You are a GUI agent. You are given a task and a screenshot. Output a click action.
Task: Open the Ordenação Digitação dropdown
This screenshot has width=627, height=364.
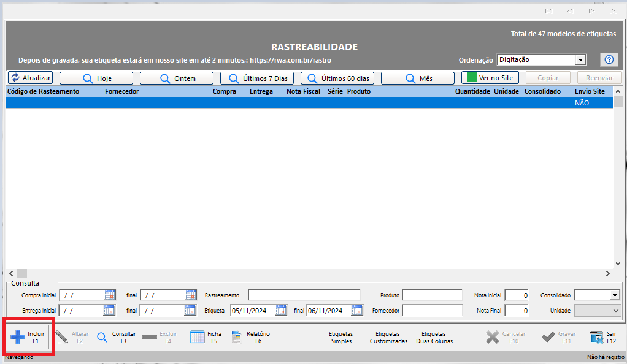point(580,60)
